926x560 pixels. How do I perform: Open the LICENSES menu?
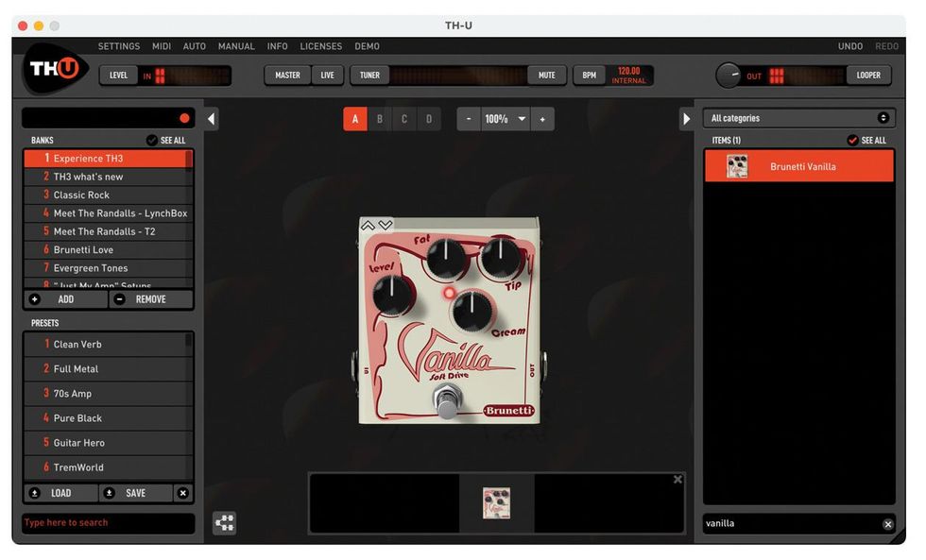pos(320,46)
